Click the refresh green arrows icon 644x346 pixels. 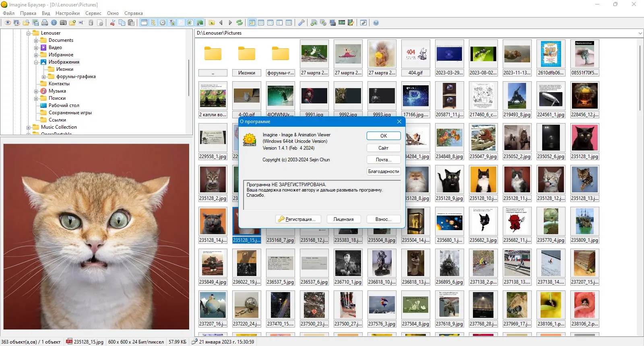pos(239,23)
